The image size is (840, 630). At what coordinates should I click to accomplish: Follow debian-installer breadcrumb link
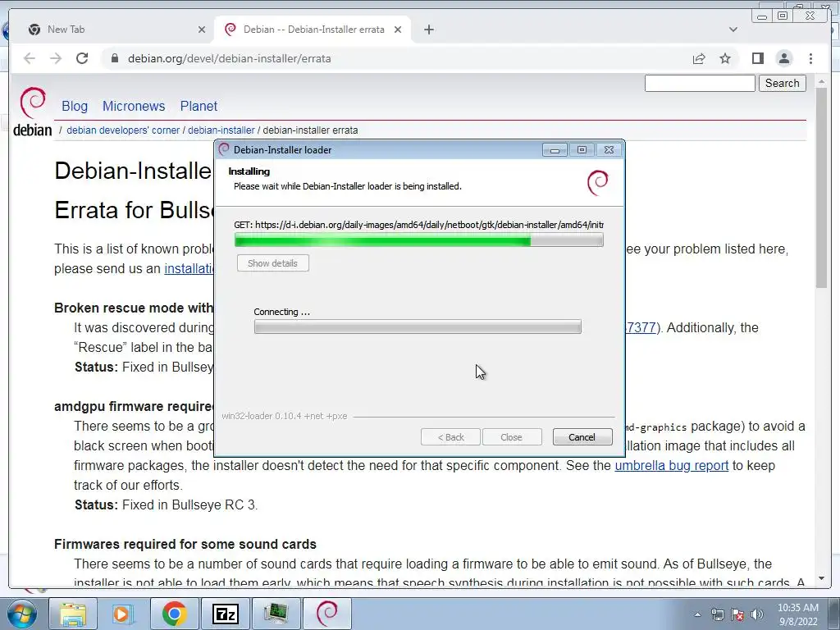pyautogui.click(x=221, y=130)
